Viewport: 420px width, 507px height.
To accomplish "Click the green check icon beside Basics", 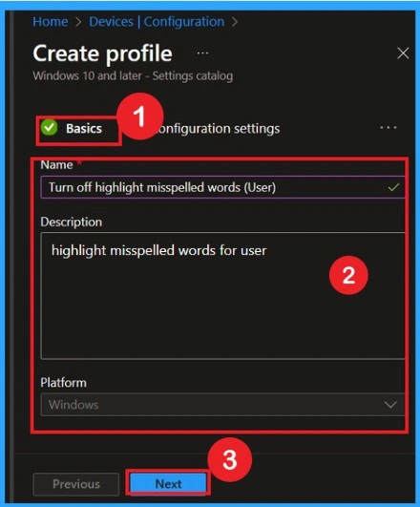I will click(x=49, y=128).
